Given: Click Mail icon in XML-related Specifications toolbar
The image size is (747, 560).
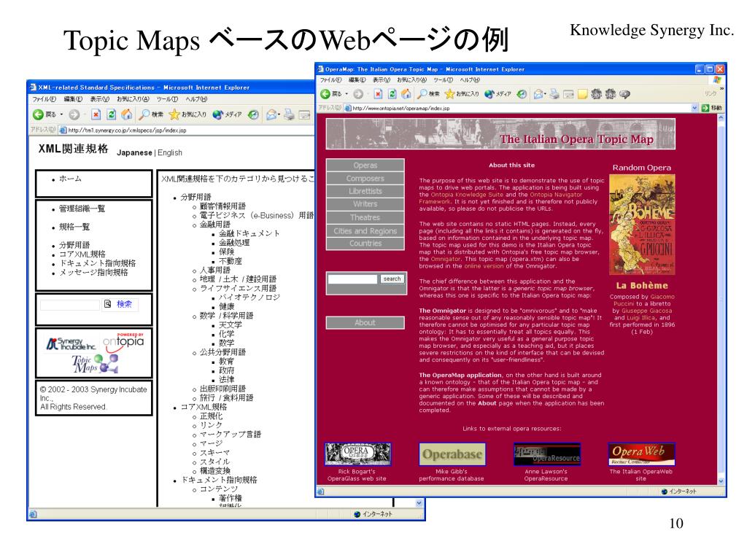Looking at the screenshot, I should pos(271,114).
